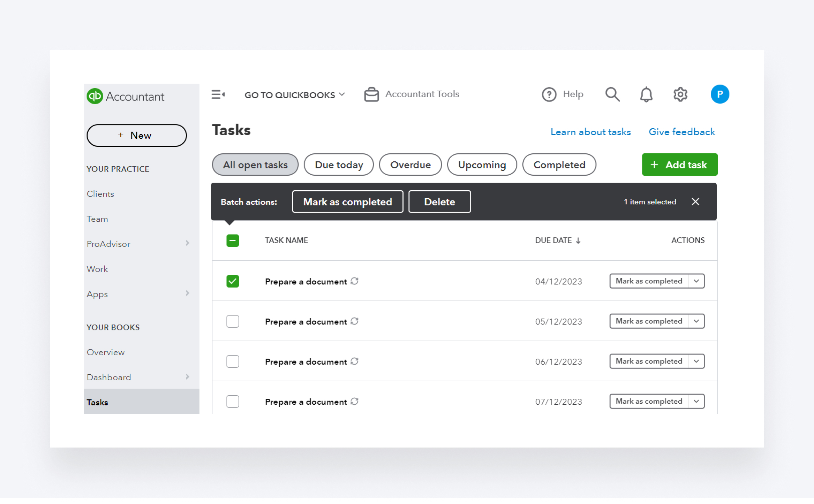Open actions dropdown for task due 06/12/2023

[696, 361]
